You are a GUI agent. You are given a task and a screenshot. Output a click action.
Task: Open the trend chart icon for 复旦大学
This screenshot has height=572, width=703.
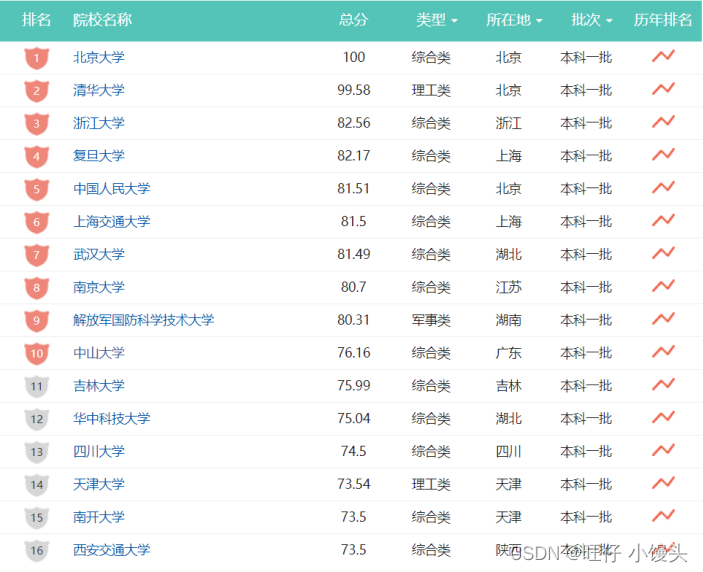(x=663, y=155)
